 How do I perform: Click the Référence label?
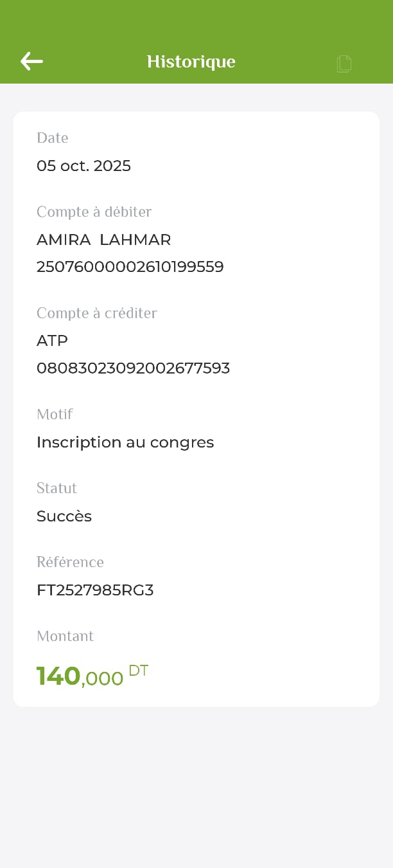click(70, 562)
